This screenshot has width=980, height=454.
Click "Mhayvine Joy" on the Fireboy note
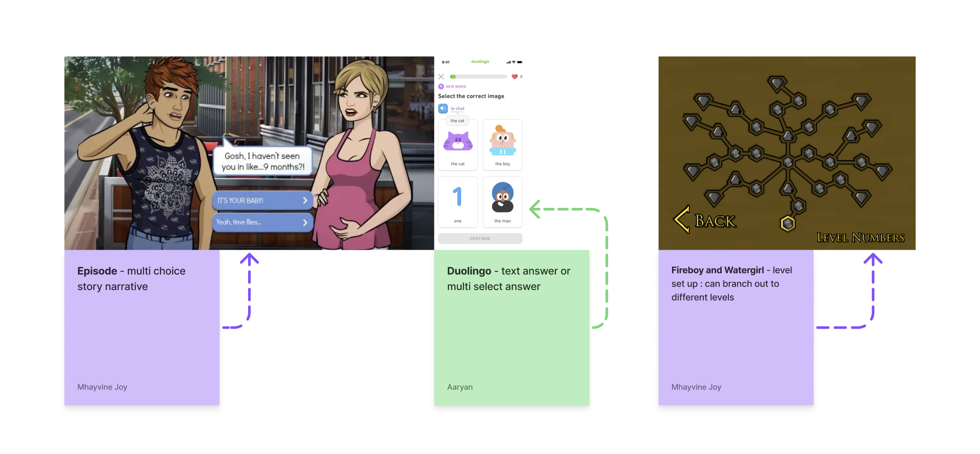tap(696, 387)
